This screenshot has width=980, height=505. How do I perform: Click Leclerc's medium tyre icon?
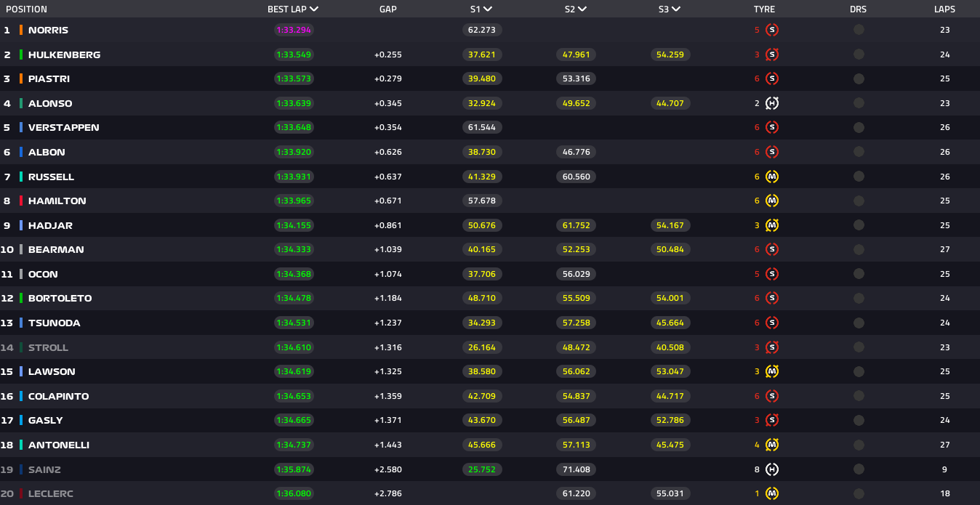[x=772, y=493]
